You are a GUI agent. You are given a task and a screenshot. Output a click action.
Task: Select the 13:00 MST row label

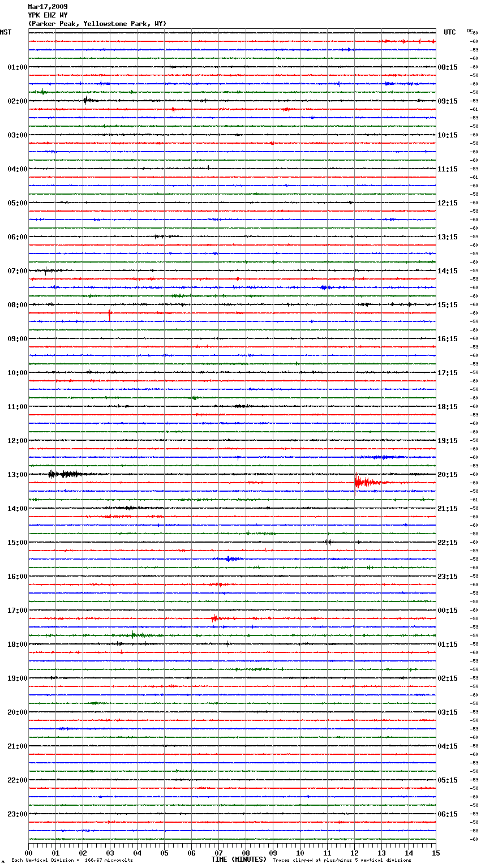(x=18, y=475)
